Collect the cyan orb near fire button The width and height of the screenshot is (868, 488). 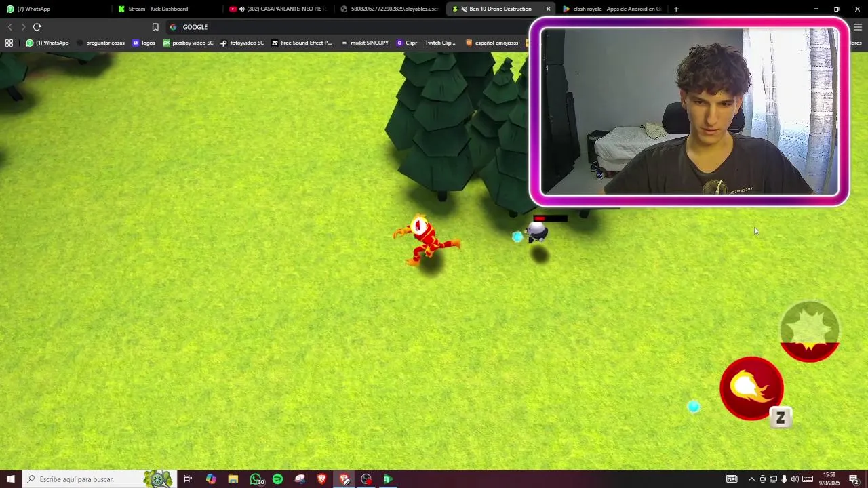(693, 407)
